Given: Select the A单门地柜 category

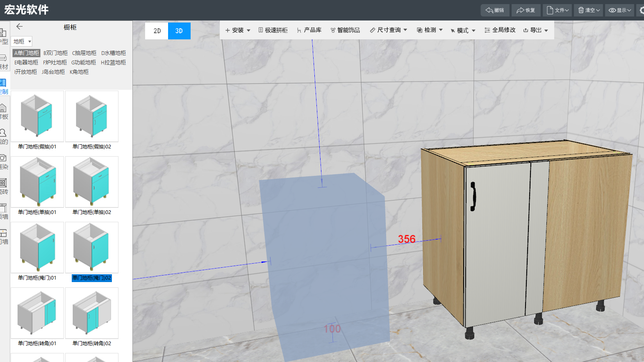Looking at the screenshot, I should (27, 53).
